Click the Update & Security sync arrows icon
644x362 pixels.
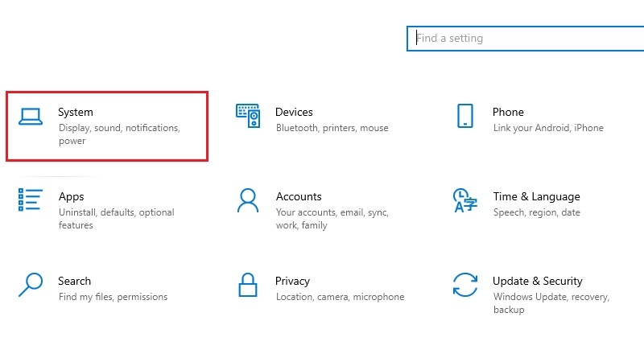point(465,285)
